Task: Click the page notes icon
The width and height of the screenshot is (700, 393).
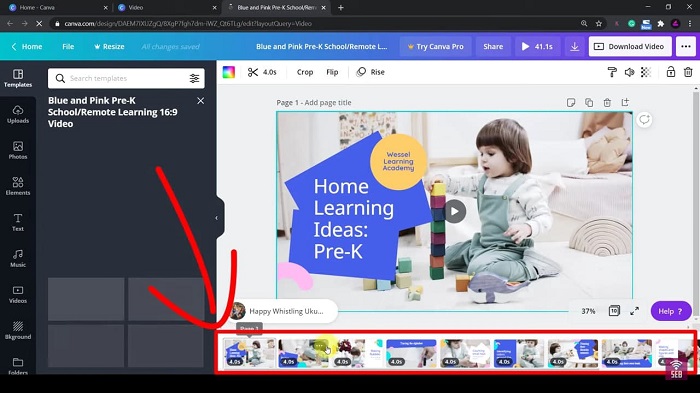Action: pyautogui.click(x=571, y=103)
